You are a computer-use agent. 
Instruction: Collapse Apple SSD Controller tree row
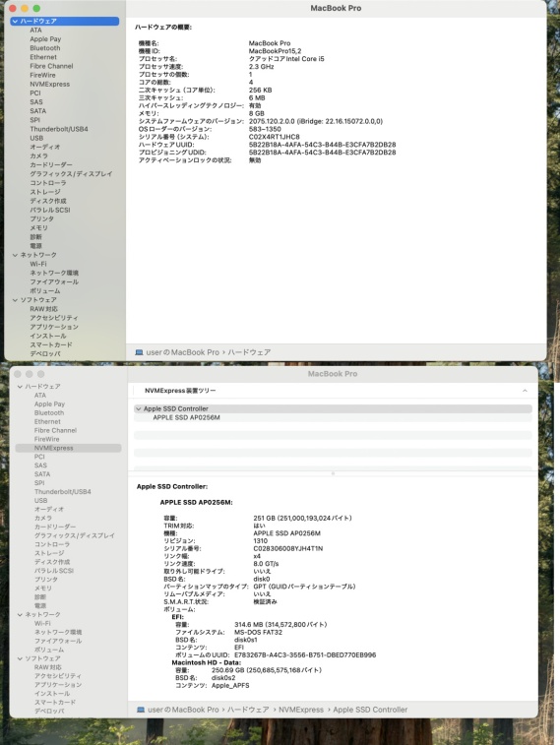[138, 408]
